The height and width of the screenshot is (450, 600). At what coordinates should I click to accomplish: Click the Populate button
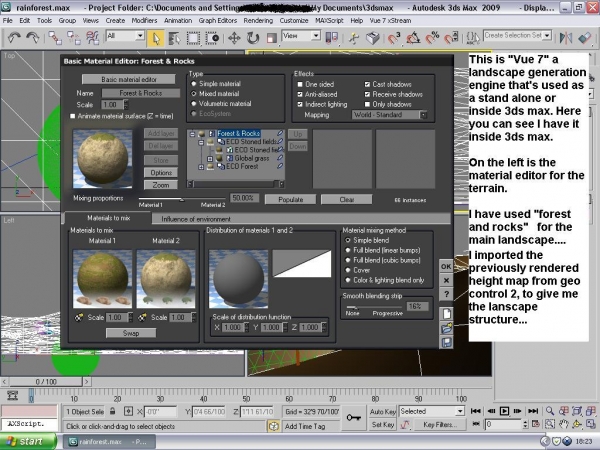[x=291, y=199]
